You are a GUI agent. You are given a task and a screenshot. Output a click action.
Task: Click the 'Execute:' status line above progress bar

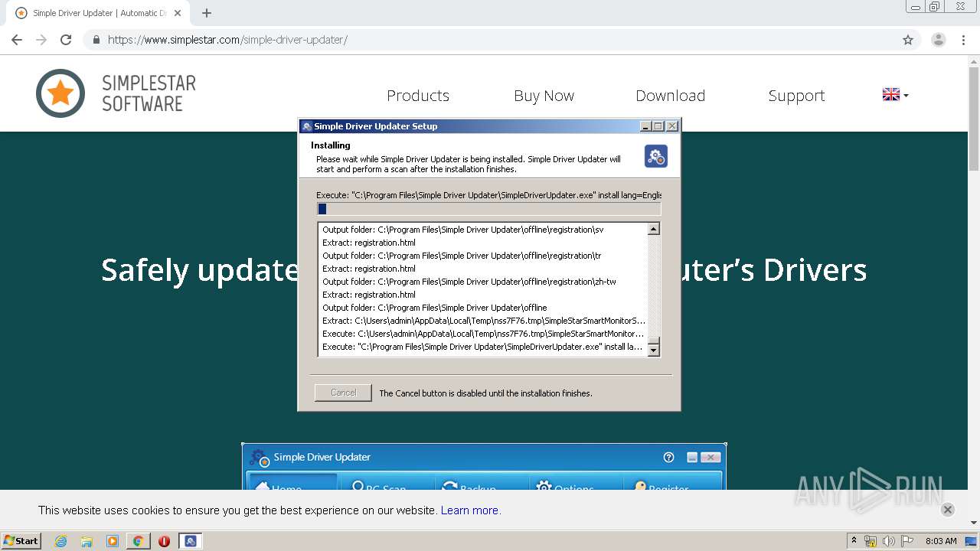pos(488,195)
